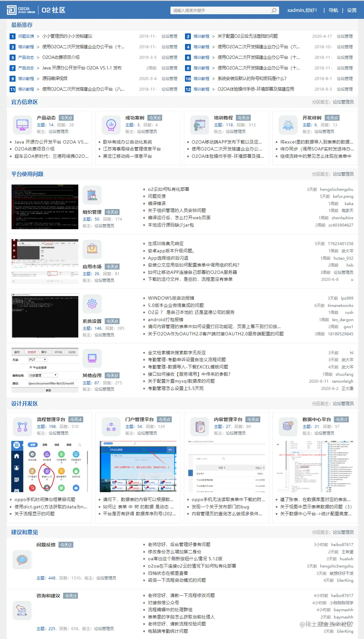Open user shenfazhire profile link
This screenshot has height=639, width=364.
(x=343, y=218)
